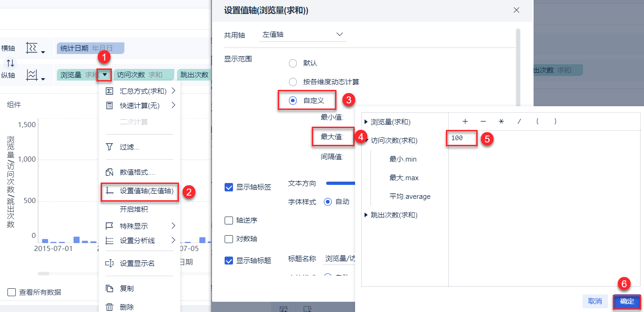Image resolution: width=644 pixels, height=312 pixels.
Task: Select 按各维度动态计算 radio option
Action: click(x=293, y=82)
